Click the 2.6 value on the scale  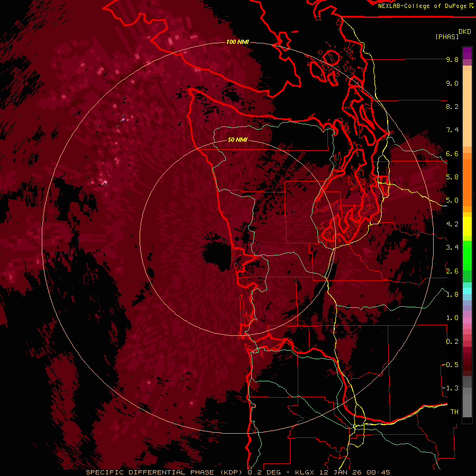(x=452, y=271)
